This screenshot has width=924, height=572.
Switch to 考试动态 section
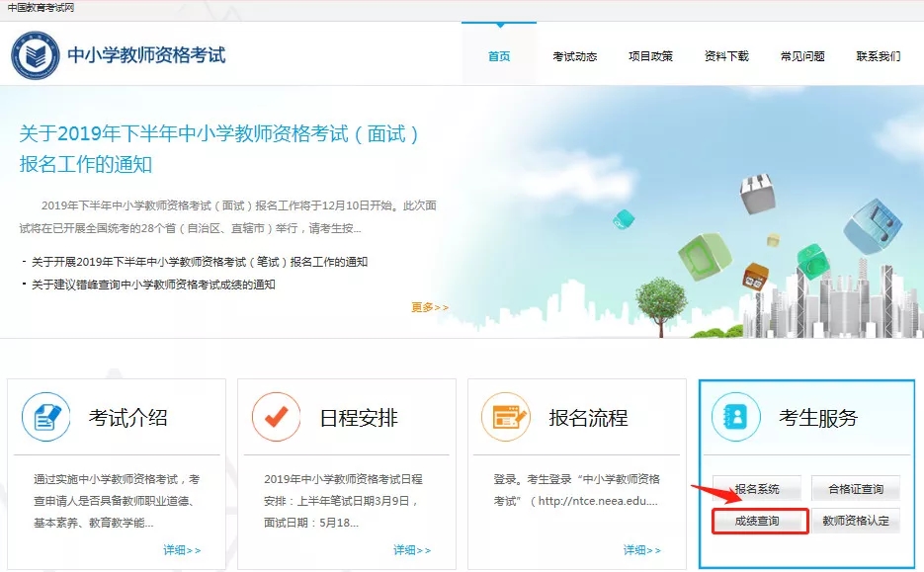575,56
